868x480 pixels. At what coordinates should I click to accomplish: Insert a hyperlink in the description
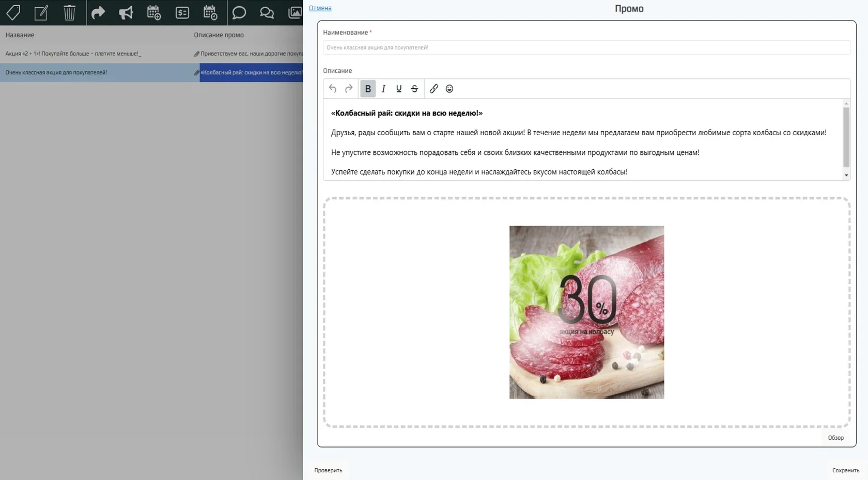(x=434, y=89)
